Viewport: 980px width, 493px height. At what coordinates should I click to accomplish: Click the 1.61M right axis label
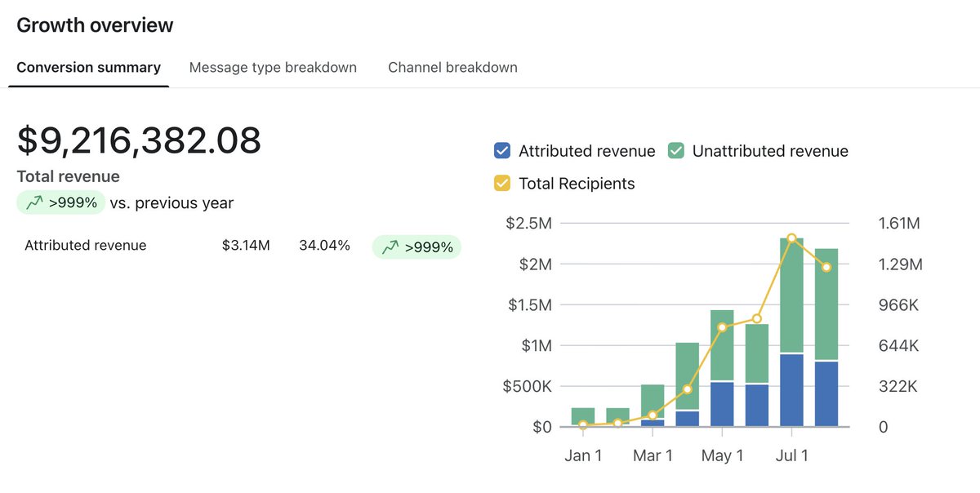(x=899, y=223)
